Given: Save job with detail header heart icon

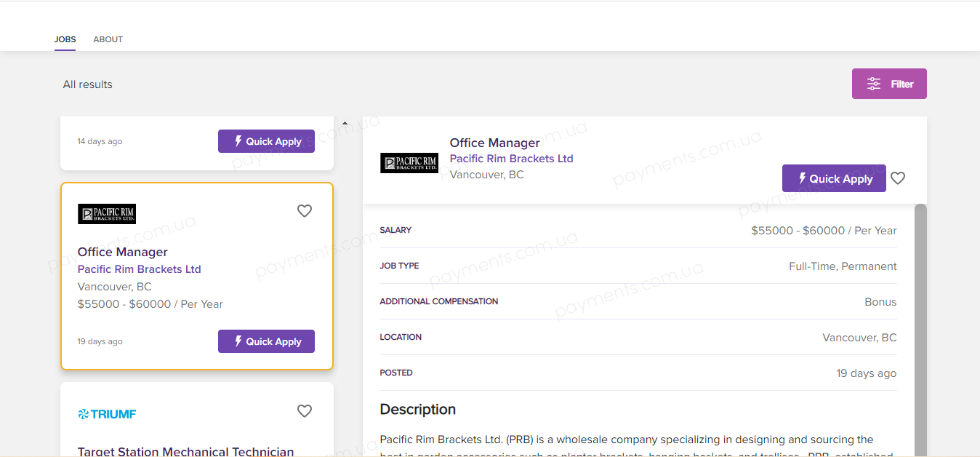Looking at the screenshot, I should [898, 178].
